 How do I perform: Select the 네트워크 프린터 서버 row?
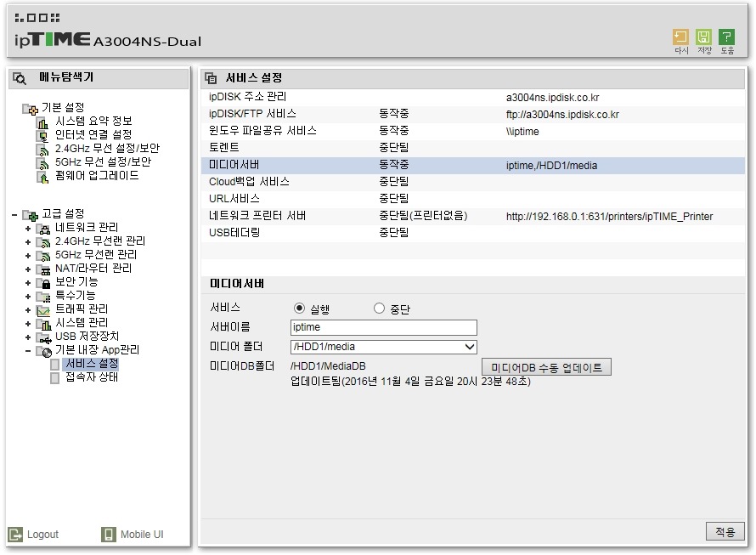(472, 216)
